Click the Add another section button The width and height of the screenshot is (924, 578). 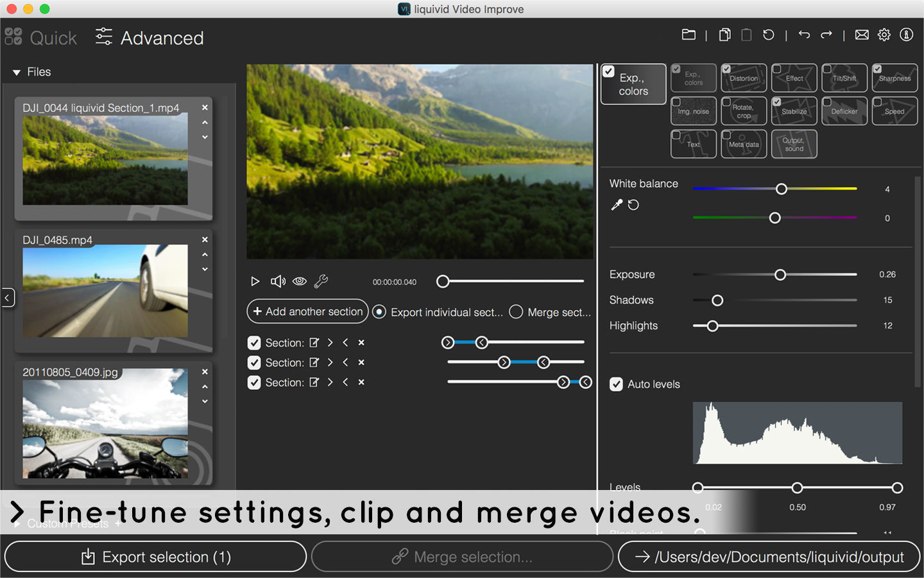point(307,311)
